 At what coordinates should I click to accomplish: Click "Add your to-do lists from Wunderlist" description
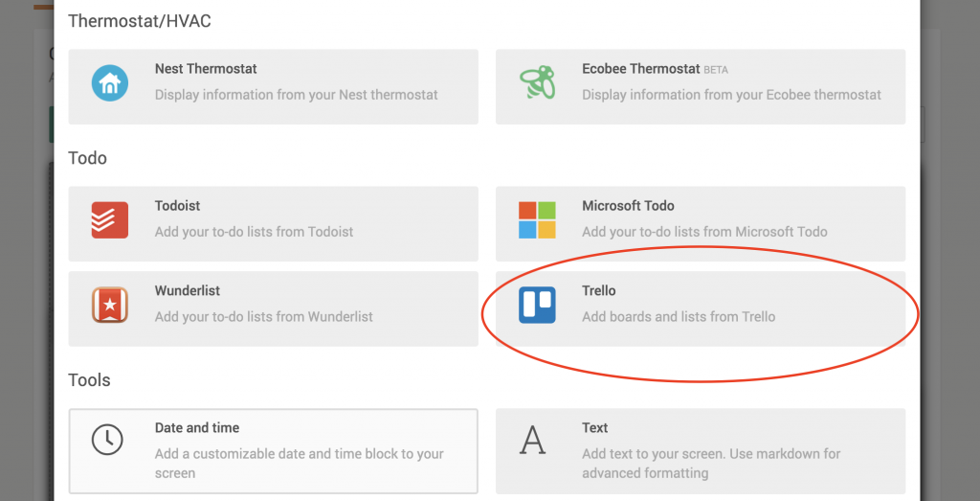point(264,317)
